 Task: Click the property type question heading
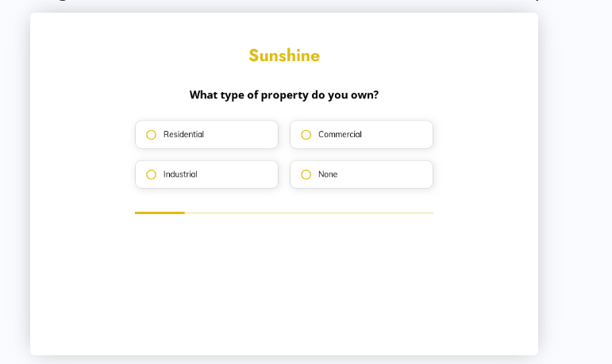[283, 95]
